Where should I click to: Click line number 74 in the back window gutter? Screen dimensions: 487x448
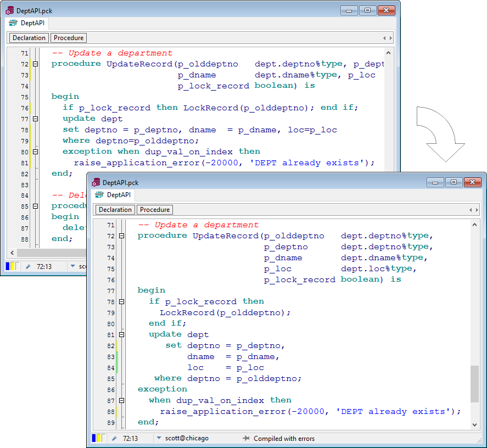(25, 86)
